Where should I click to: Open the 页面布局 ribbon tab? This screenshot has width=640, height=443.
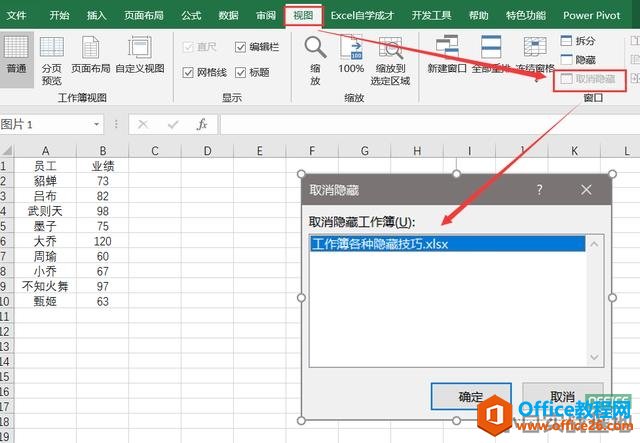pos(144,16)
